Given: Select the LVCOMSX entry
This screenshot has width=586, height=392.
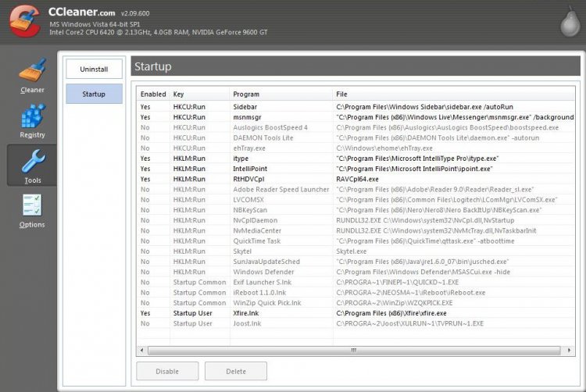Looking at the screenshot, I should click(x=356, y=200).
